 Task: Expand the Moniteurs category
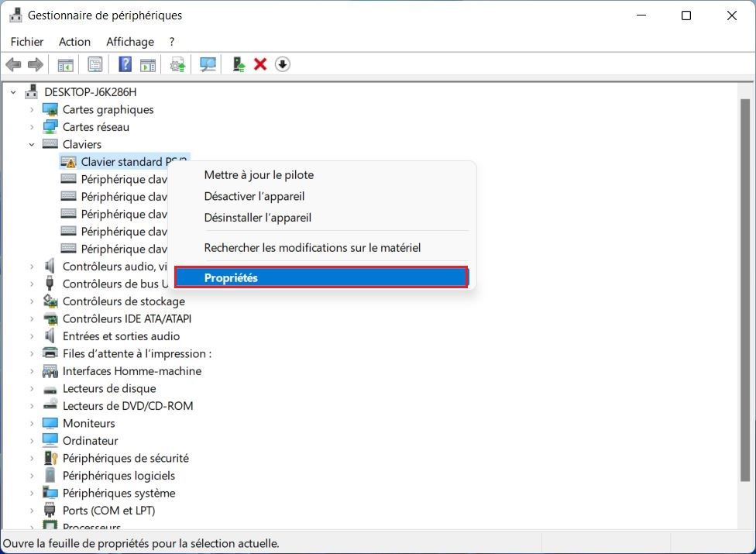[32, 423]
